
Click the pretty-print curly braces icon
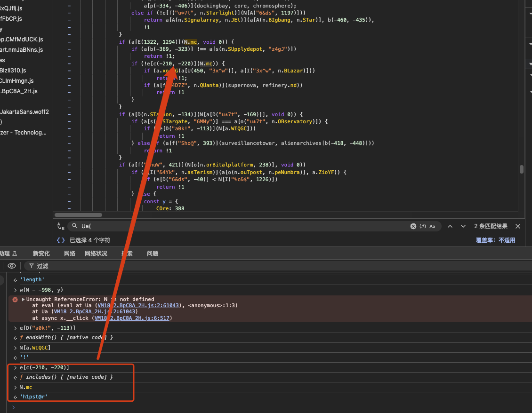[61, 240]
